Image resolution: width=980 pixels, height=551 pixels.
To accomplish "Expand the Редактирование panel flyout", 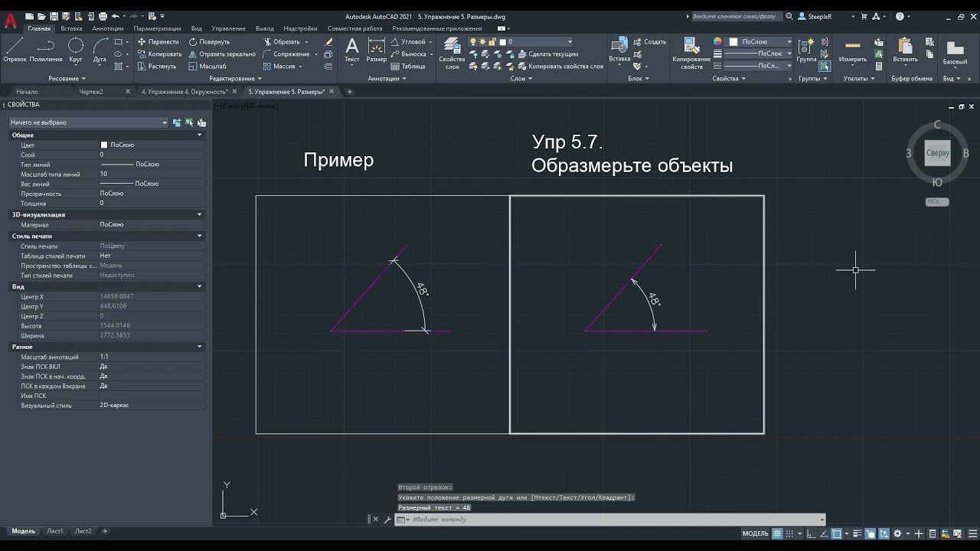I will (x=236, y=78).
